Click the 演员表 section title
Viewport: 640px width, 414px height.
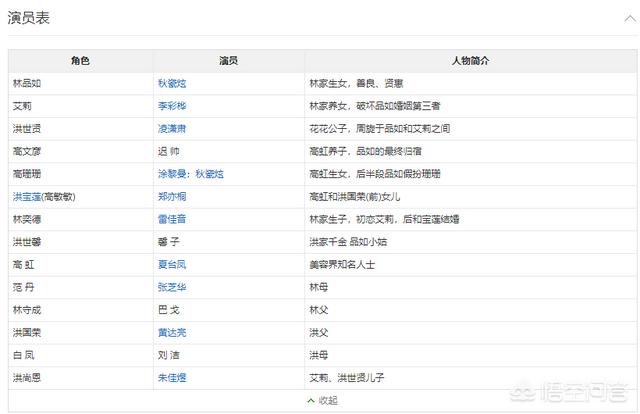point(29,18)
